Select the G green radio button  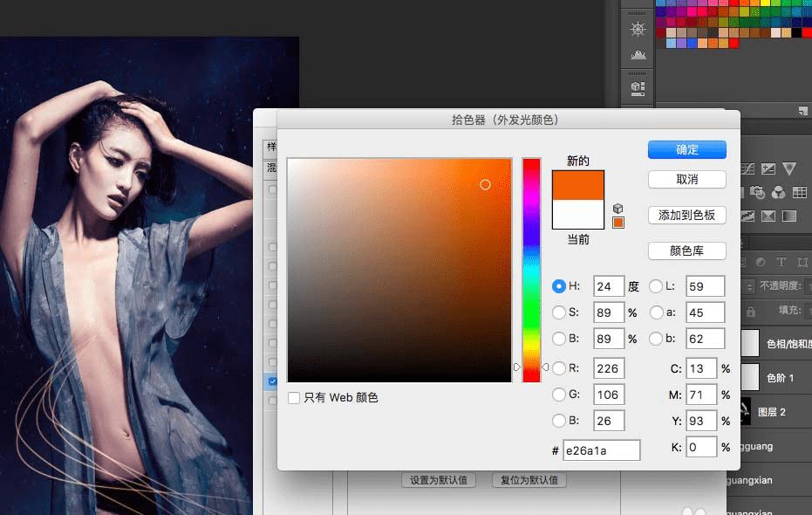(x=559, y=395)
